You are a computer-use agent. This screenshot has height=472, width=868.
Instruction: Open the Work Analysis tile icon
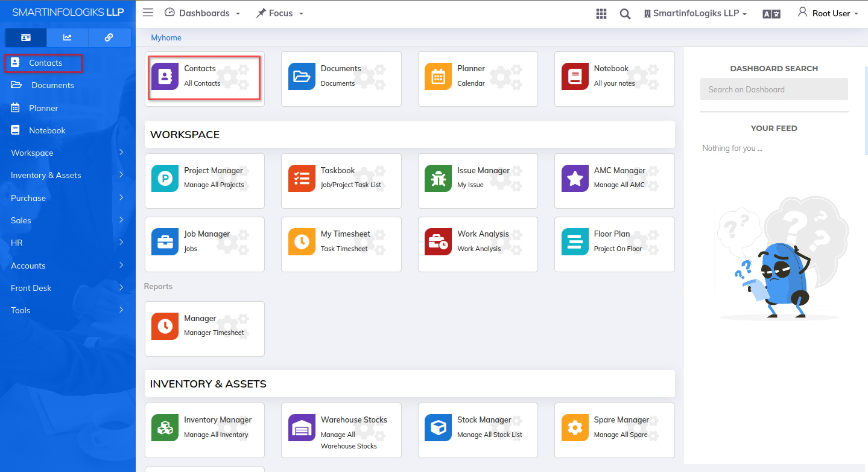pyautogui.click(x=438, y=242)
